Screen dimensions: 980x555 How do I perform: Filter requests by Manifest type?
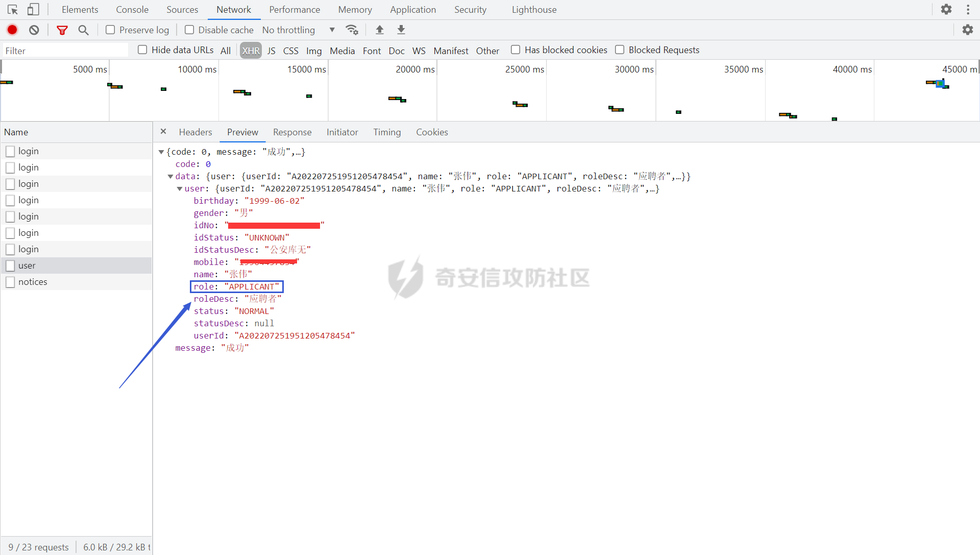point(451,51)
